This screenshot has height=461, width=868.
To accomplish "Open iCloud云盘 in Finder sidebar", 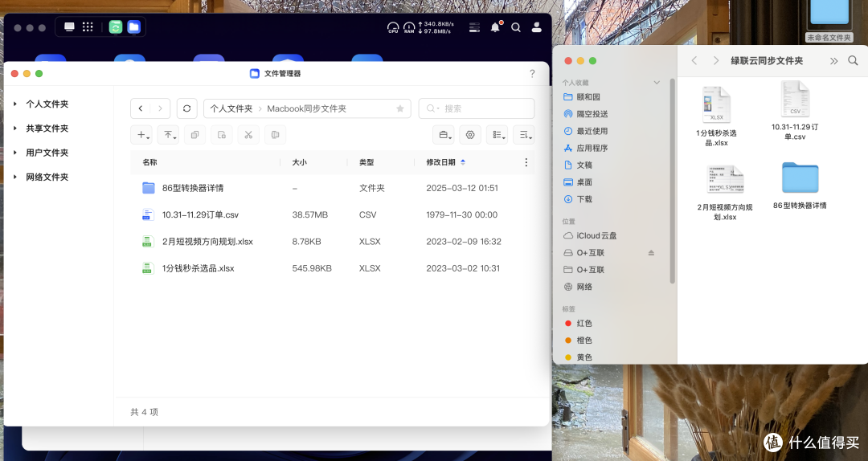I will pos(596,236).
